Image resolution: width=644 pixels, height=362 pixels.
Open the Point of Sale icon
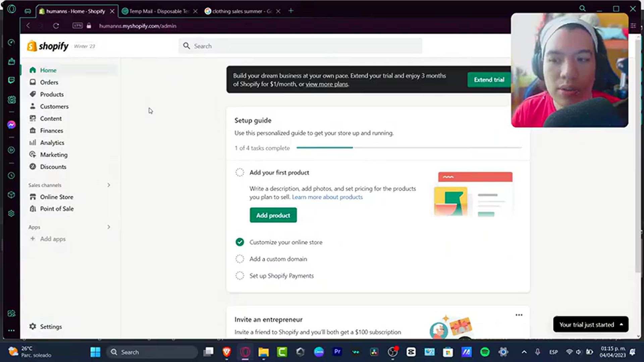click(33, 208)
